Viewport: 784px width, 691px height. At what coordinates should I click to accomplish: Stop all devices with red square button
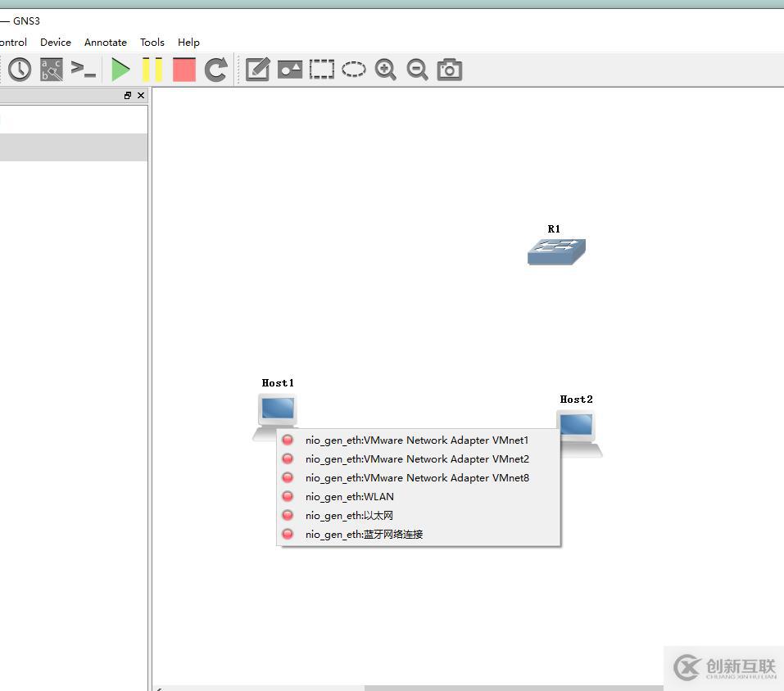pos(184,70)
